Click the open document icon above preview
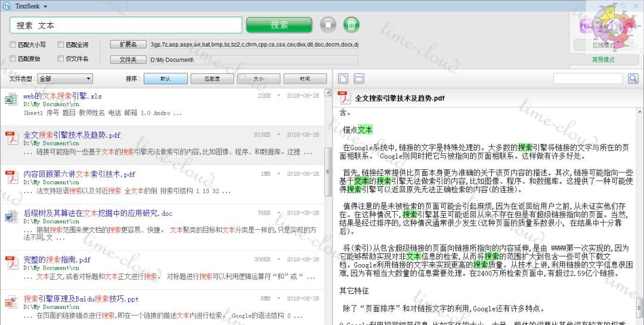 tap(343, 79)
